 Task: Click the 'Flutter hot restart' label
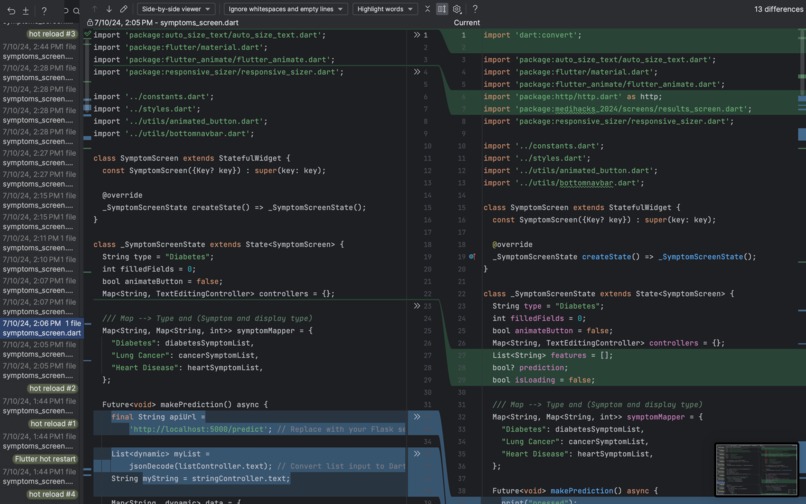point(45,459)
